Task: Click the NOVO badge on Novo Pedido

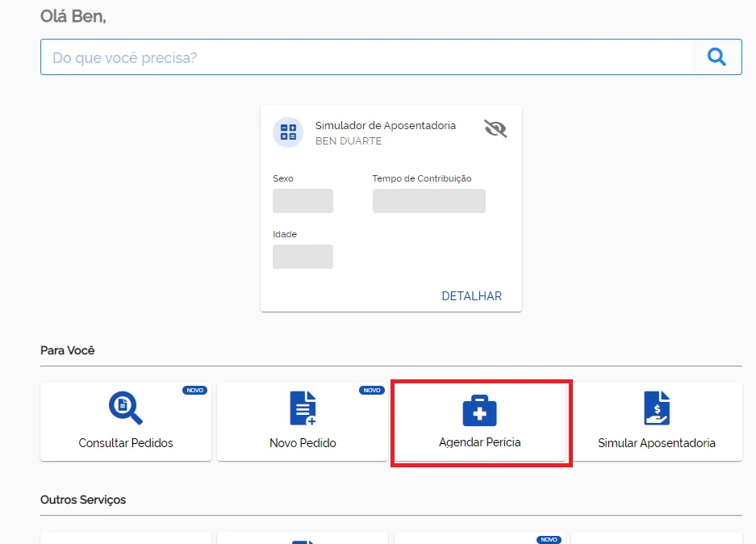Action: (372, 390)
